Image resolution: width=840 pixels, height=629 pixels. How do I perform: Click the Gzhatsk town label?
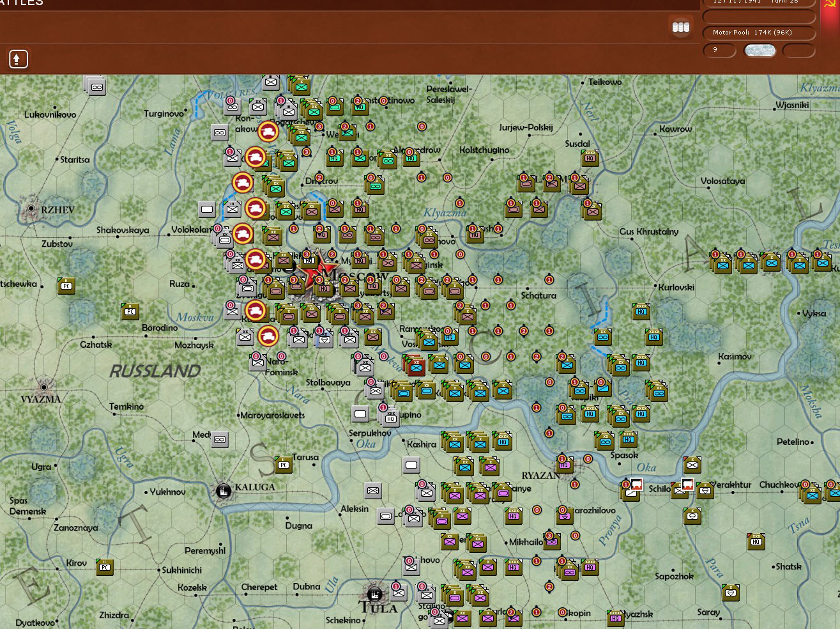coord(96,345)
